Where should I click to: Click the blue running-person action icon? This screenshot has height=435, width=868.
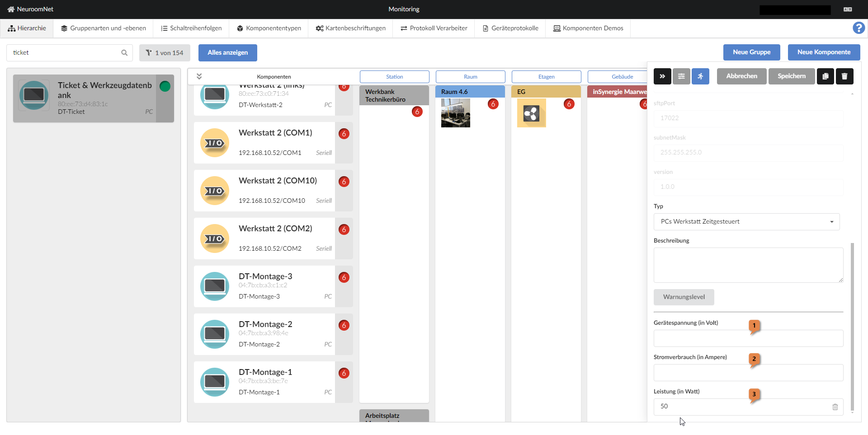tap(700, 76)
